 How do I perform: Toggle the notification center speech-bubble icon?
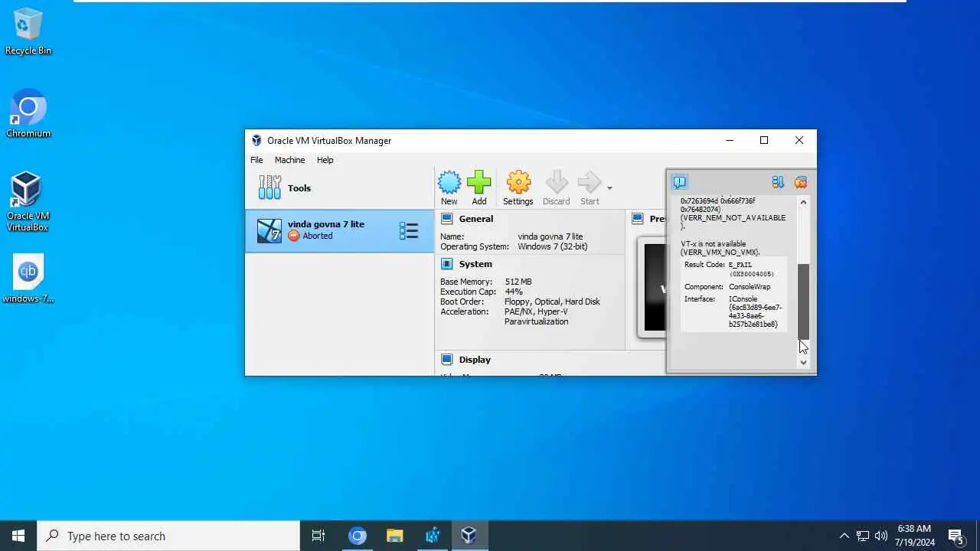click(679, 182)
